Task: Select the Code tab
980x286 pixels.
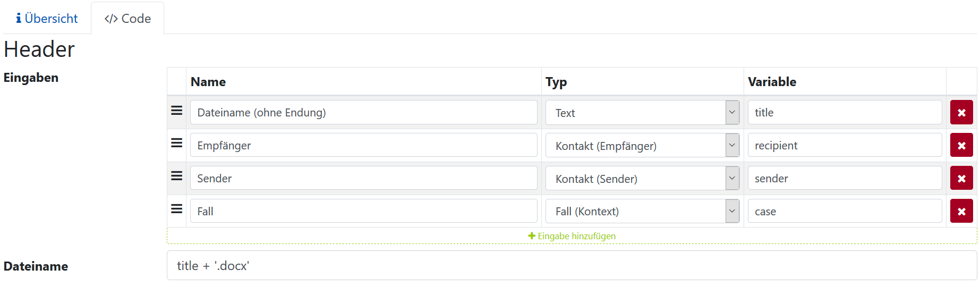Action: tap(127, 19)
